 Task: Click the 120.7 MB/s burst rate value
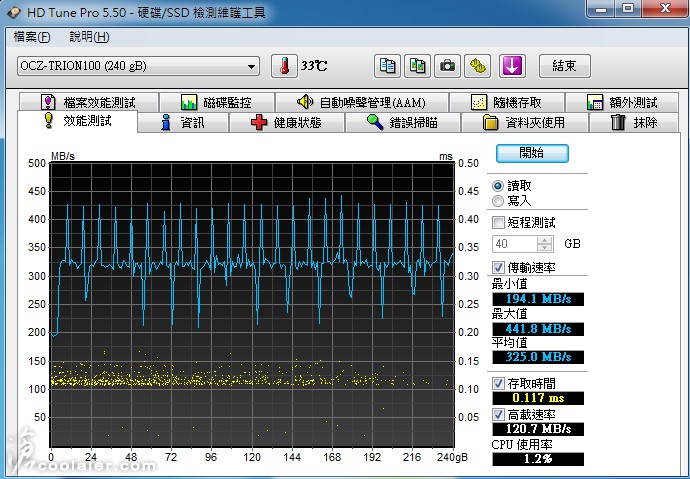[x=538, y=429]
